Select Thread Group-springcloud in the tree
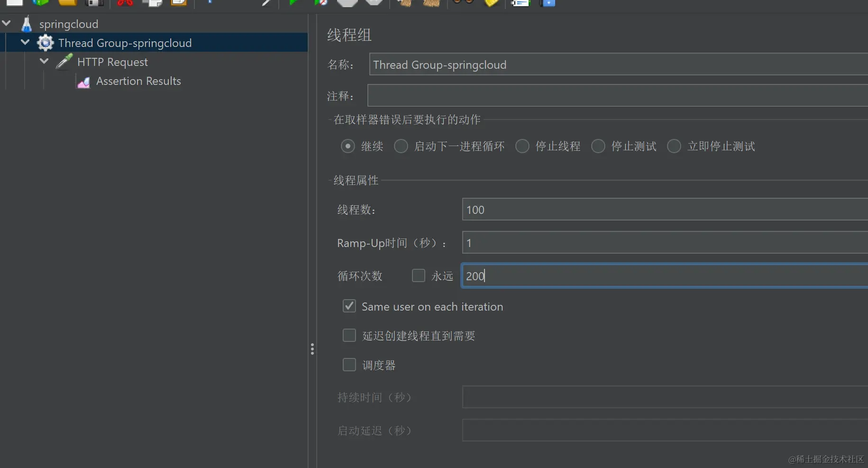This screenshot has width=868, height=468. [x=125, y=43]
